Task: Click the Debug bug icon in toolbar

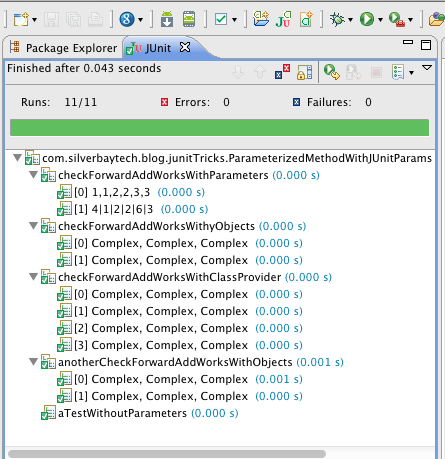Action: [337, 19]
